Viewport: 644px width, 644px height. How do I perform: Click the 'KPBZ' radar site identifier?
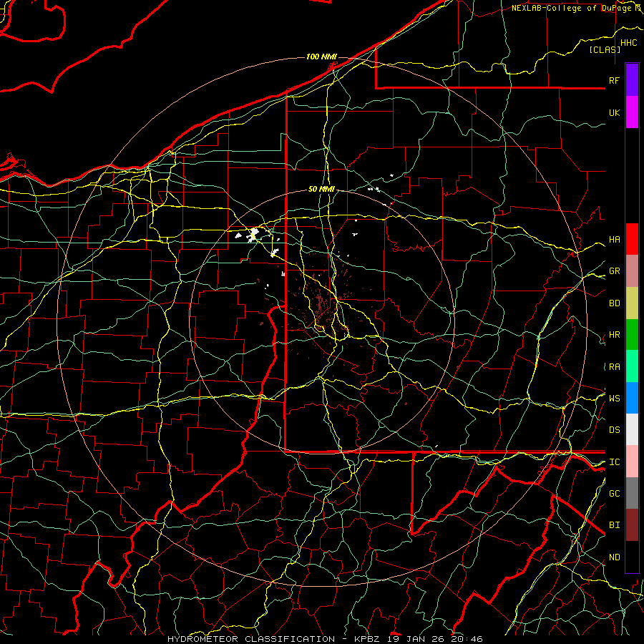(x=368, y=639)
